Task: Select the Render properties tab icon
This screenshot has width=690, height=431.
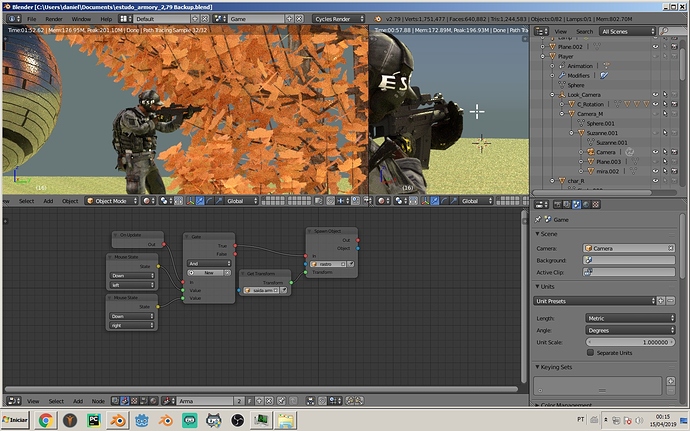Action: tap(558, 205)
